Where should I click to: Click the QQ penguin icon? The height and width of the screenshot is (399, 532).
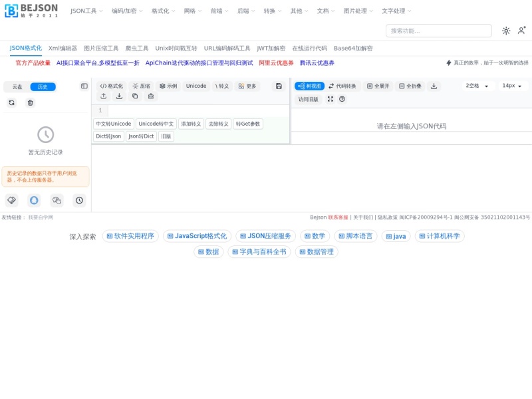[34, 200]
